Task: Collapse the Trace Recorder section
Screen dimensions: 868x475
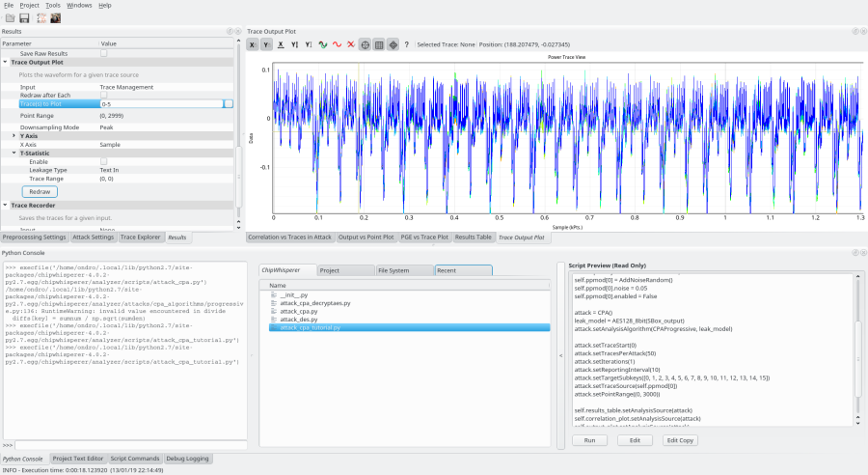Action: click(5, 205)
